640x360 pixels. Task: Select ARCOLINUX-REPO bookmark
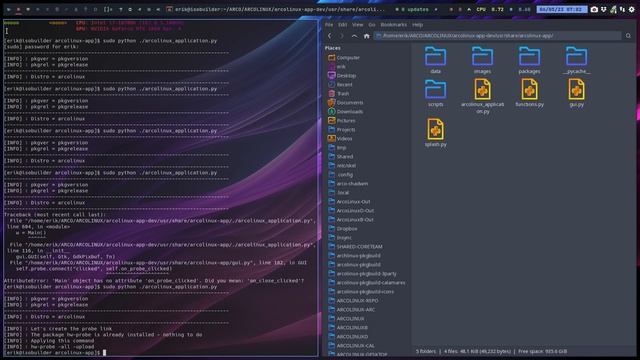pos(353,300)
